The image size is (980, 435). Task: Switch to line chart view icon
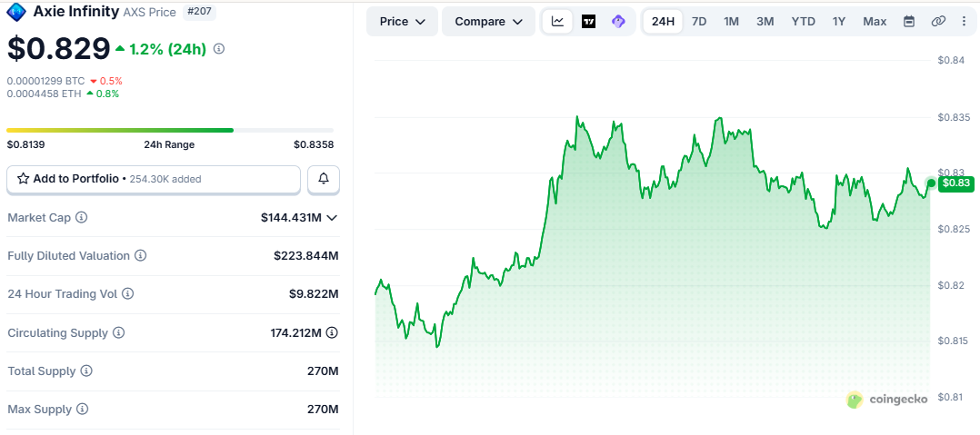(557, 21)
